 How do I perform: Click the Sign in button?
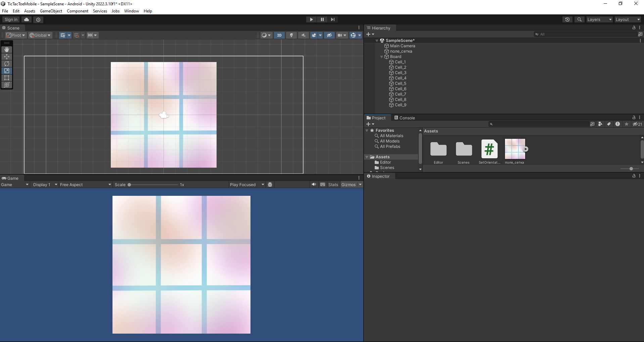[11, 19]
